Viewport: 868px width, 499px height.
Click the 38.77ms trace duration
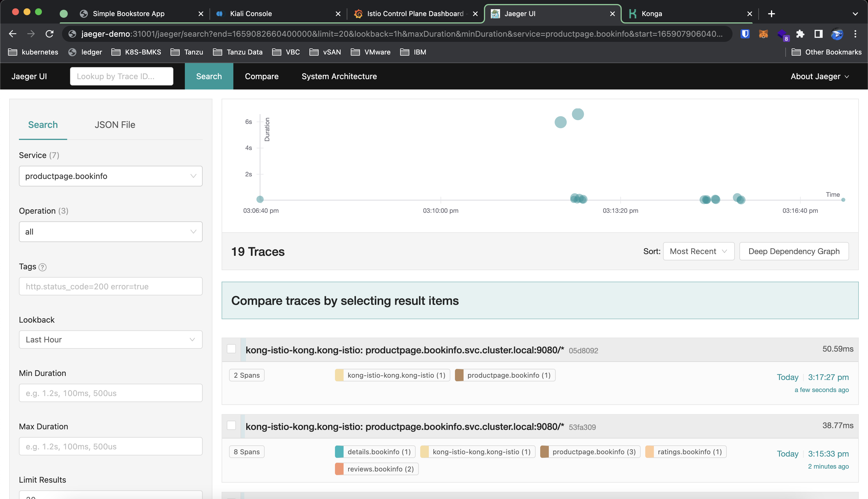pyautogui.click(x=838, y=425)
